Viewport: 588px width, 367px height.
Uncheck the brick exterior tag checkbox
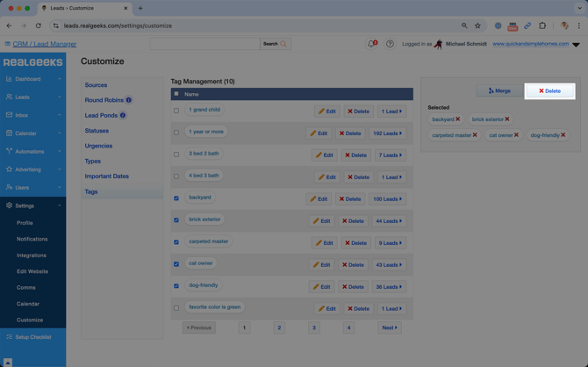(176, 220)
